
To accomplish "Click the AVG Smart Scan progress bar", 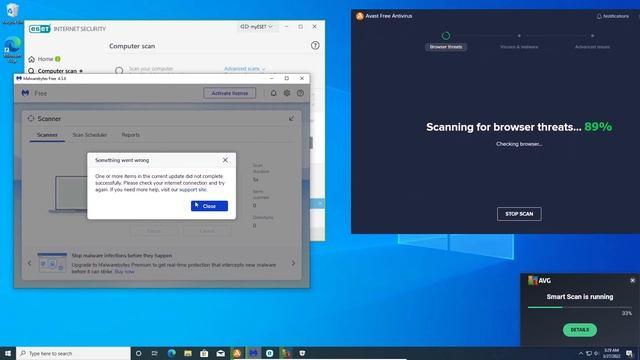I will 580,307.
